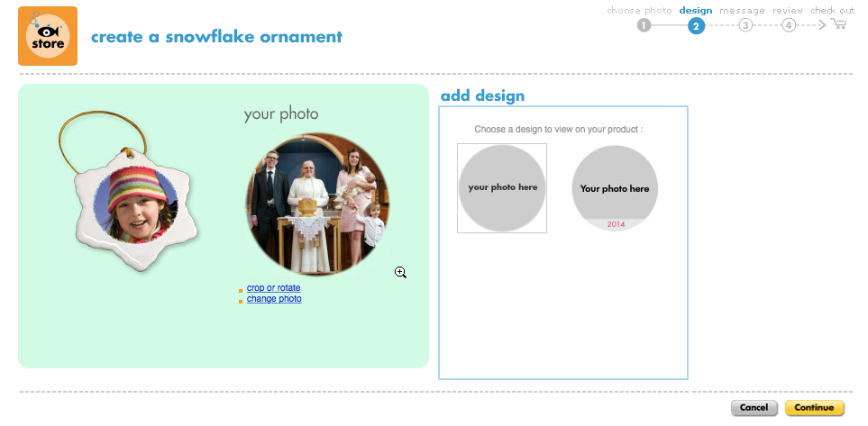Follow the change photo link
Screen dimensions: 868x426
[274, 299]
